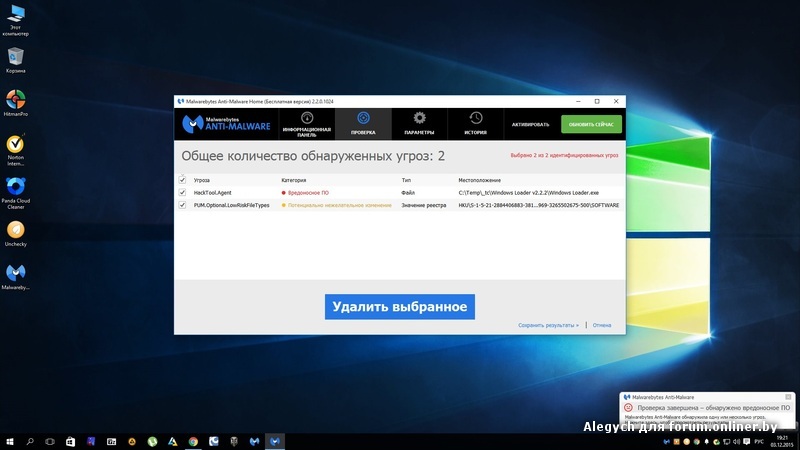This screenshot has height=450, width=800.
Task: Click the green Обновить сейчас button
Action: (x=591, y=124)
